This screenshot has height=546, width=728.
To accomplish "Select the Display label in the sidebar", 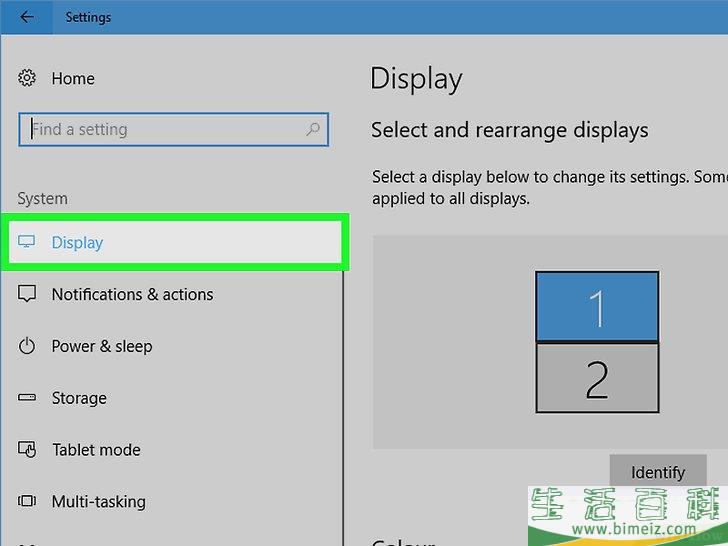I will point(78,242).
